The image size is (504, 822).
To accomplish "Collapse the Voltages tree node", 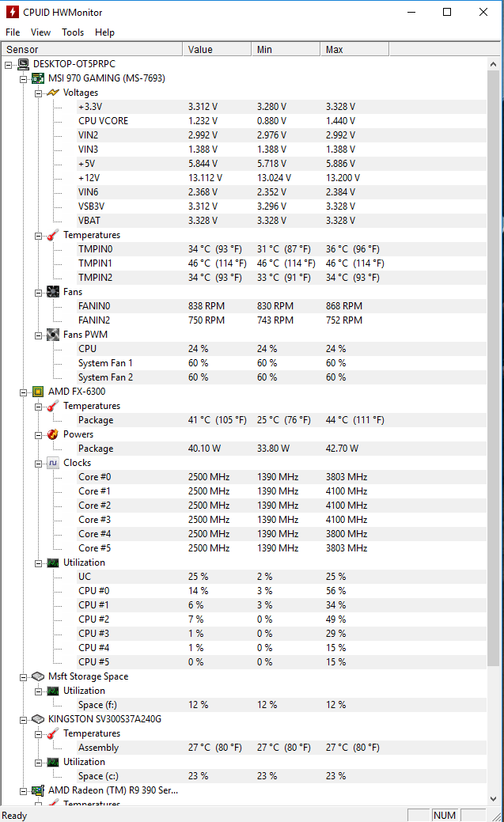I will tap(38, 93).
